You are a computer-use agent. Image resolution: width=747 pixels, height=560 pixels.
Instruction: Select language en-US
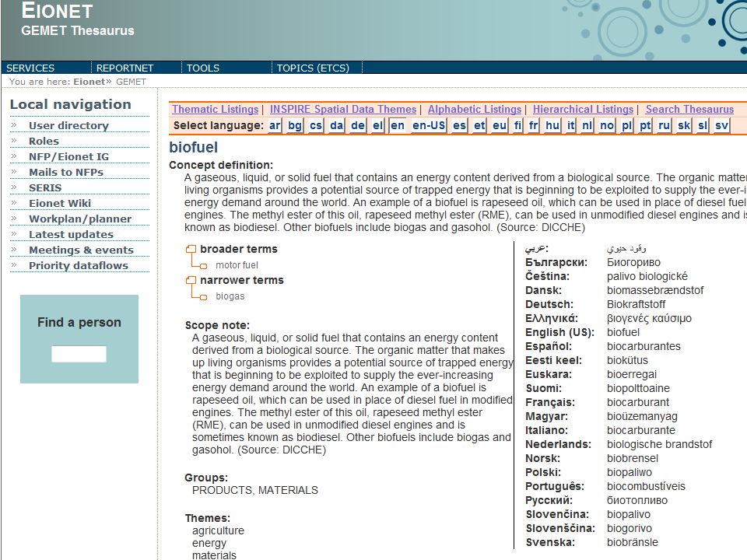pos(429,126)
